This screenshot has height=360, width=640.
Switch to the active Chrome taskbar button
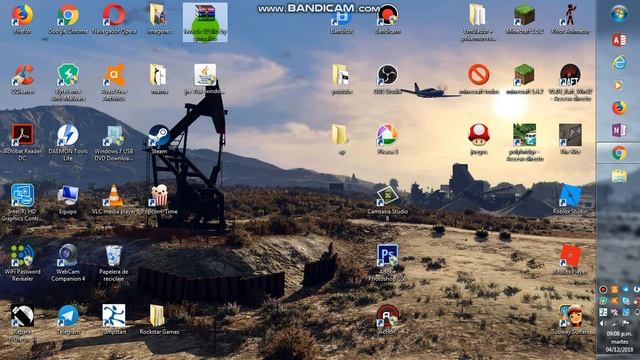pyautogui.click(x=619, y=153)
